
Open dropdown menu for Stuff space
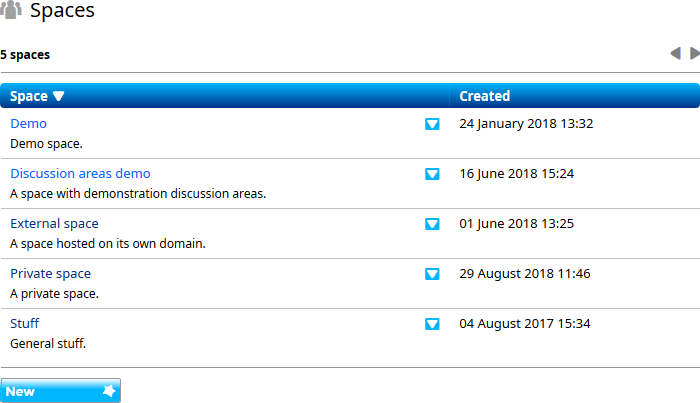(432, 324)
